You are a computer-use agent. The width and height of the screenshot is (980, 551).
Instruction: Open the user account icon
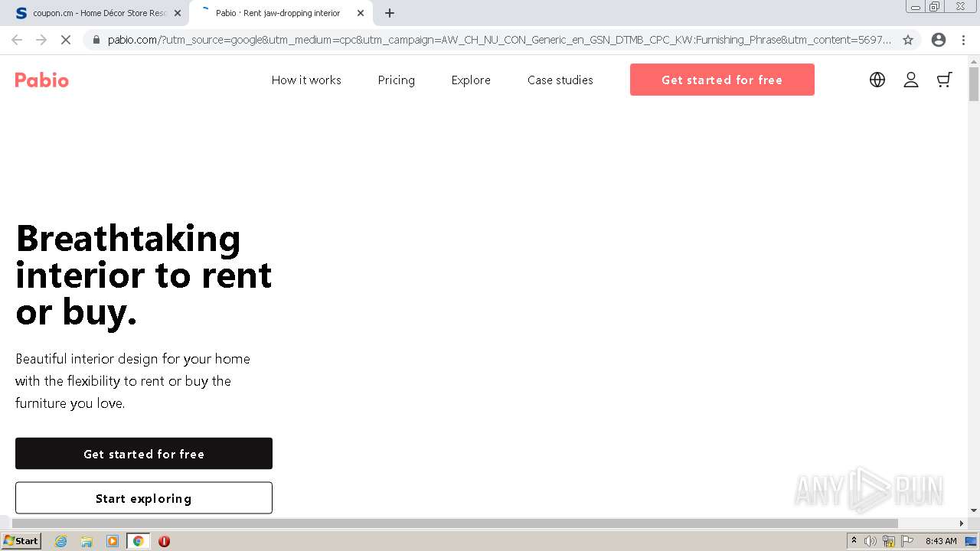[911, 80]
